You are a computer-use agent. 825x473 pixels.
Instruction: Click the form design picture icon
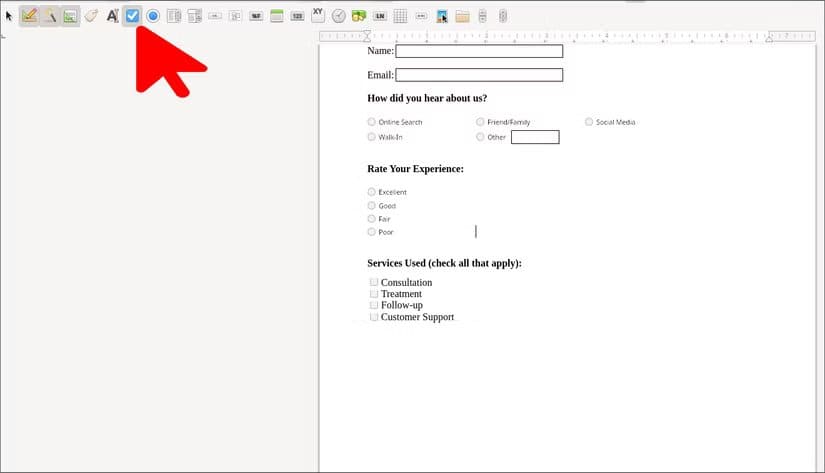(x=70, y=16)
